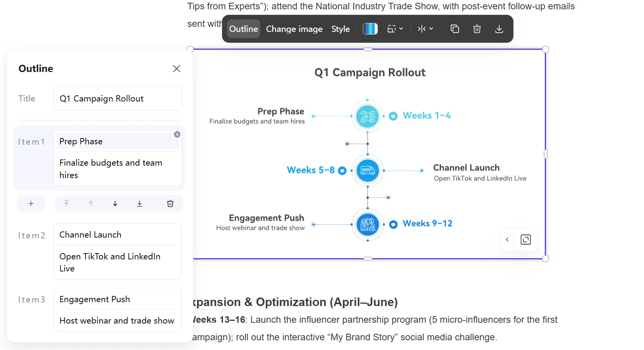Add a new outline item with plus button
The width and height of the screenshot is (644, 350).
tap(31, 203)
